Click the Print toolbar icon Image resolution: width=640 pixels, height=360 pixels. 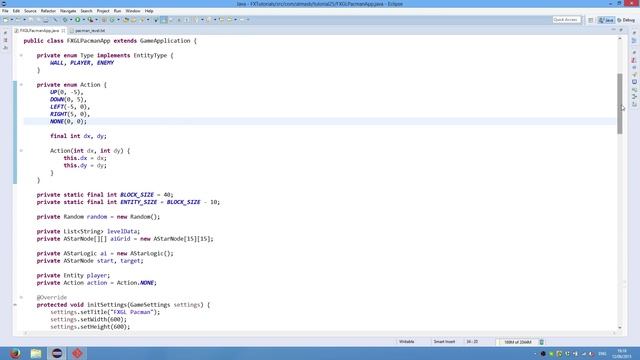46,20
